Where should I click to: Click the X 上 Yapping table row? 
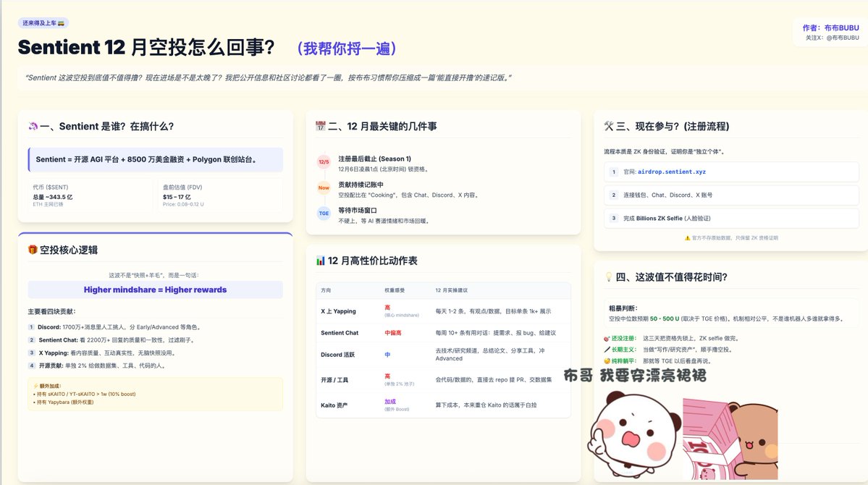tap(443, 312)
